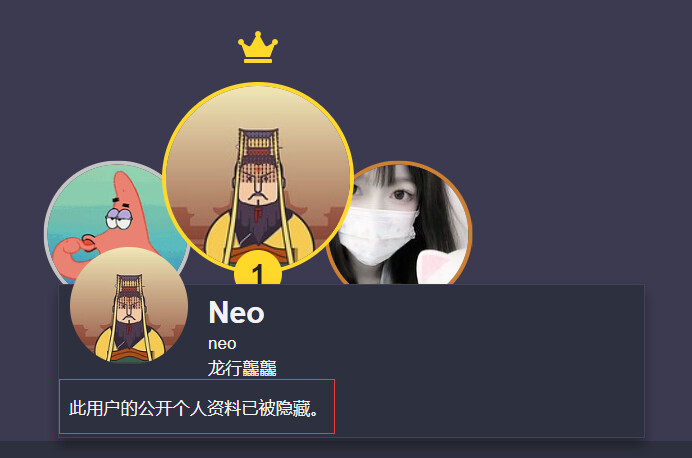This screenshot has width=692, height=458.
Task: Click the orange ring border of third-place avatar
Action: [x=469, y=223]
